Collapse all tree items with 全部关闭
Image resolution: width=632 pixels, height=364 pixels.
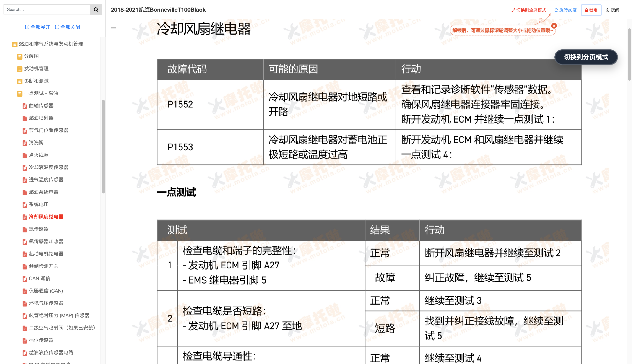click(68, 27)
